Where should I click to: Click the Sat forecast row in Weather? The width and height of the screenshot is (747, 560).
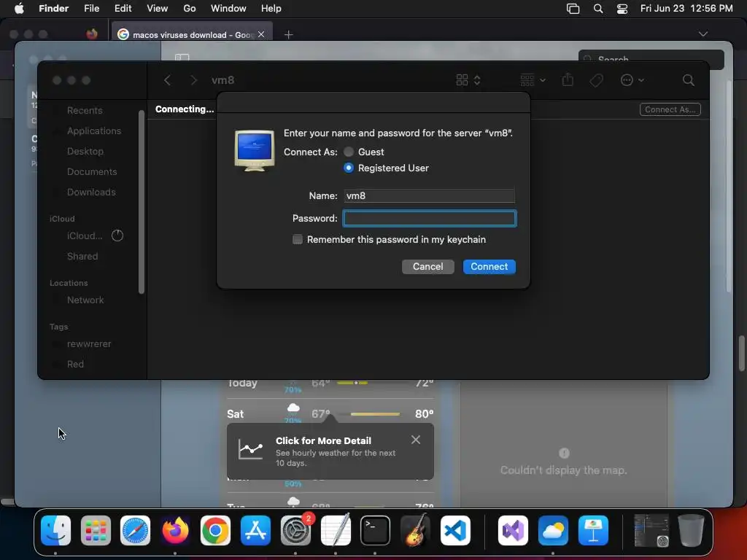(x=330, y=414)
